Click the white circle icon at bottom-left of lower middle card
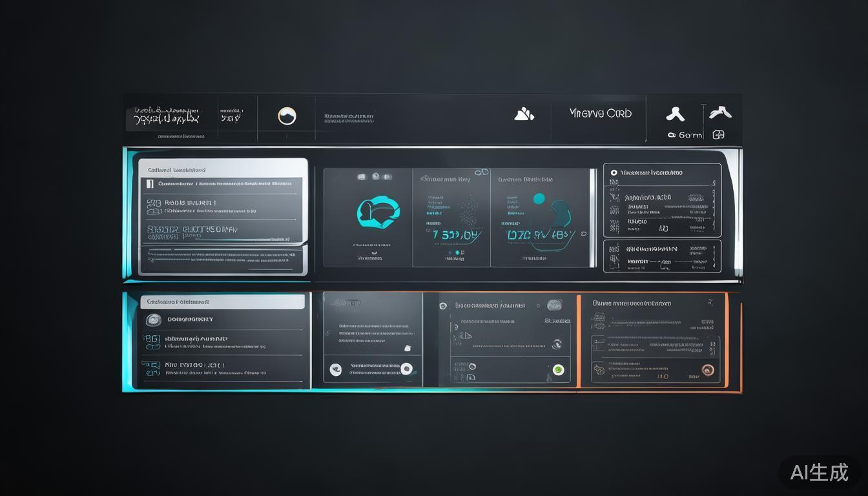The image size is (868, 496). 335,369
